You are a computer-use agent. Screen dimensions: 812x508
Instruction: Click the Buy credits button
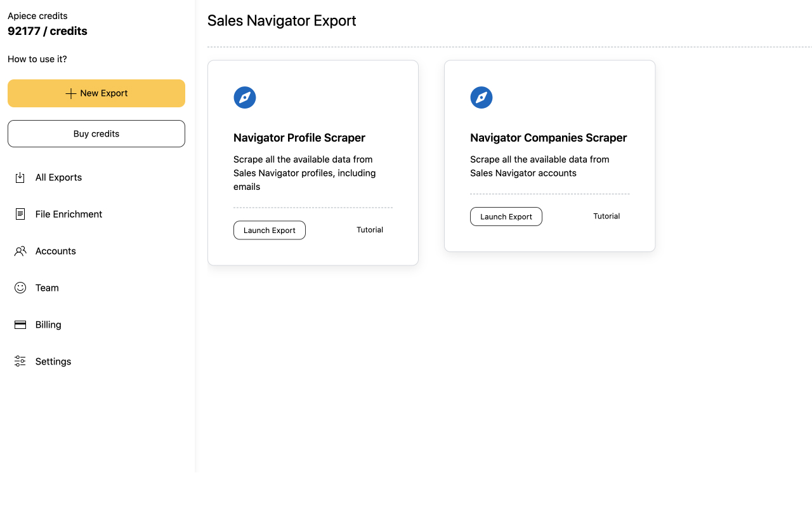click(x=96, y=134)
